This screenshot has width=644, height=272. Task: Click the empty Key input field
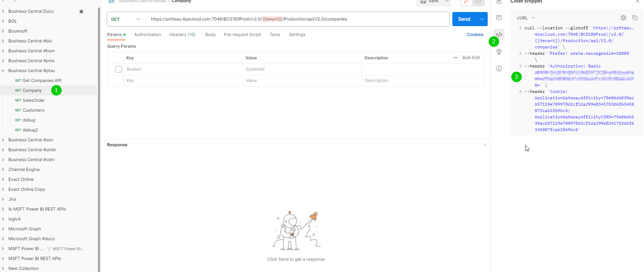[182, 81]
